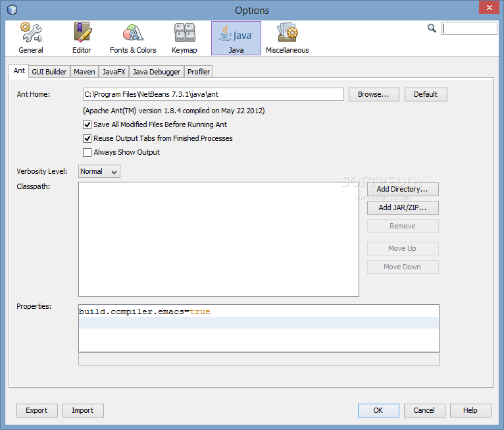The width and height of the screenshot is (504, 430).
Task: Click the highlighted empty line in Properties editor
Action: 259,323
